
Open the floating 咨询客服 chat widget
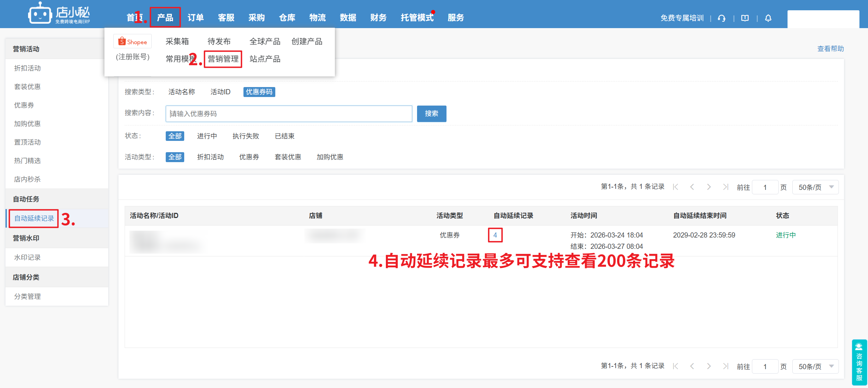coord(859,362)
